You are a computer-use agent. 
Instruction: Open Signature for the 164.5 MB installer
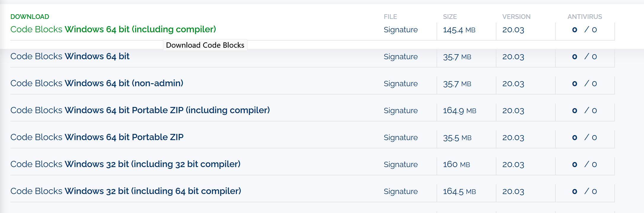[401, 191]
